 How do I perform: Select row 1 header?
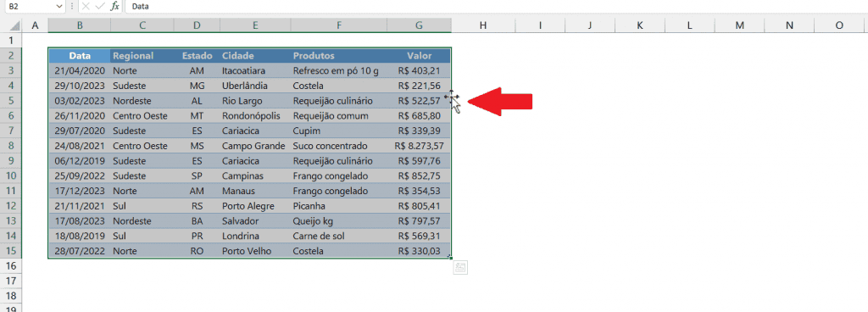pos(11,41)
